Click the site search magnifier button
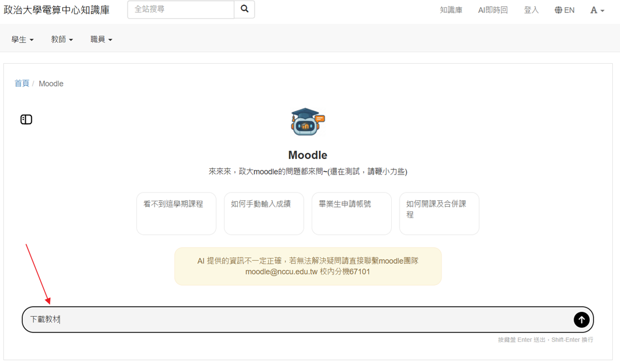620x364 pixels. 245,9
